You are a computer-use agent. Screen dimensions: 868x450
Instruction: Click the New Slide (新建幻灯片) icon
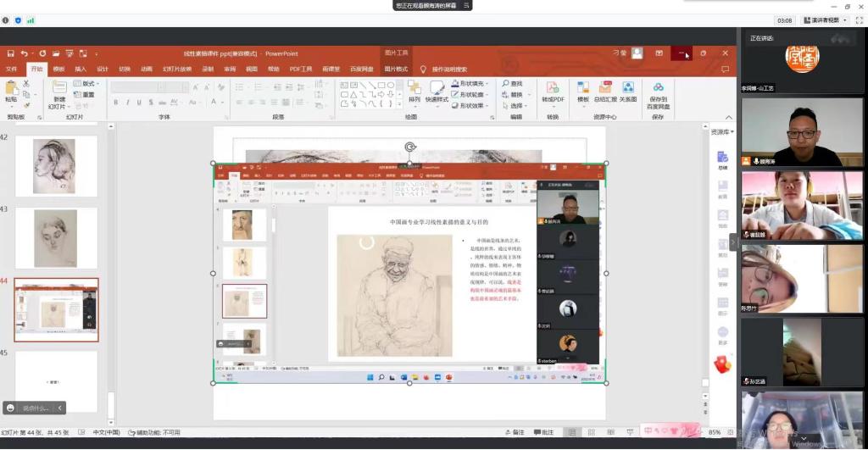[x=58, y=89]
